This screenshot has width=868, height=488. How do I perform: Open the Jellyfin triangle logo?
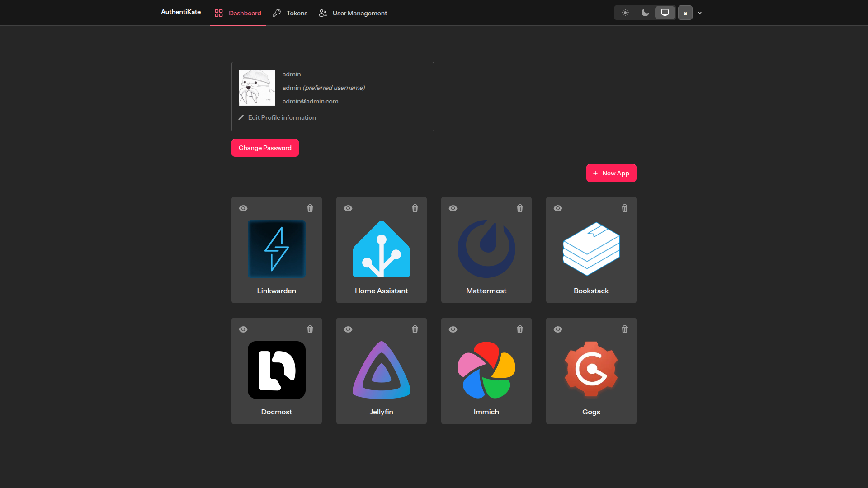tap(382, 370)
